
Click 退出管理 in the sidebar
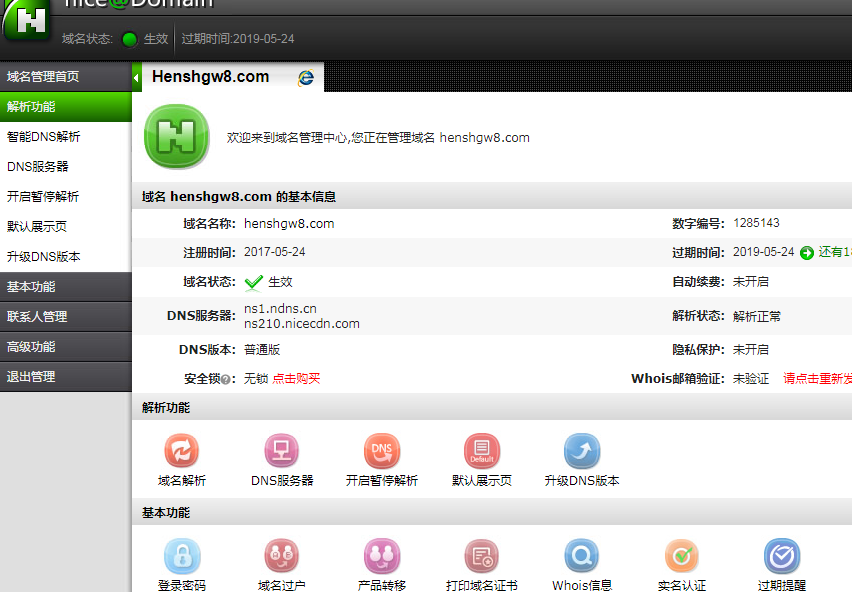click(x=66, y=376)
